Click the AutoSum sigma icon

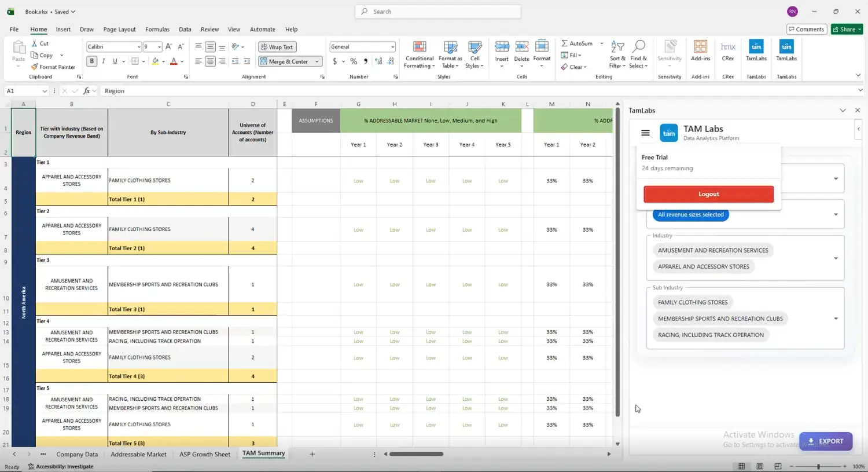[564, 43]
